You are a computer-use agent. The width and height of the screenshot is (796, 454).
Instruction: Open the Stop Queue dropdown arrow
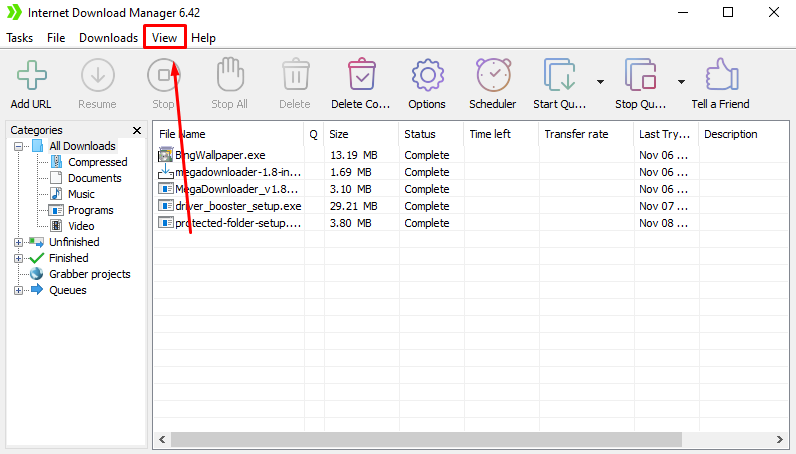[x=681, y=82]
